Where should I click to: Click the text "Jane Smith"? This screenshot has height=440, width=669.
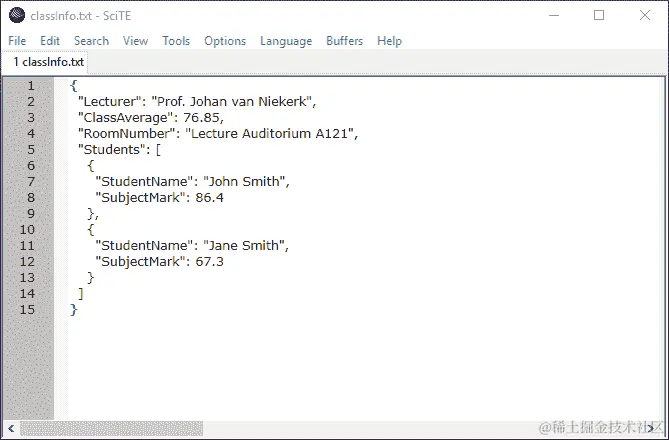[243, 246]
